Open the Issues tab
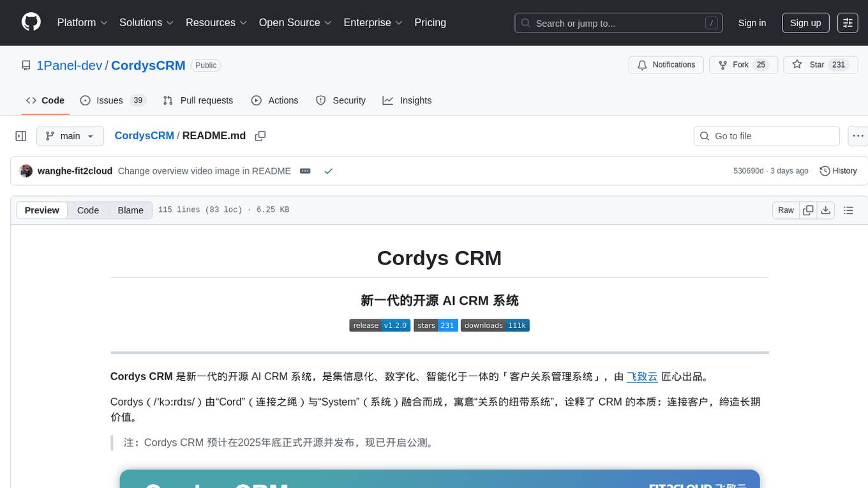Screen dimensions: 868x488 [x=113, y=100]
